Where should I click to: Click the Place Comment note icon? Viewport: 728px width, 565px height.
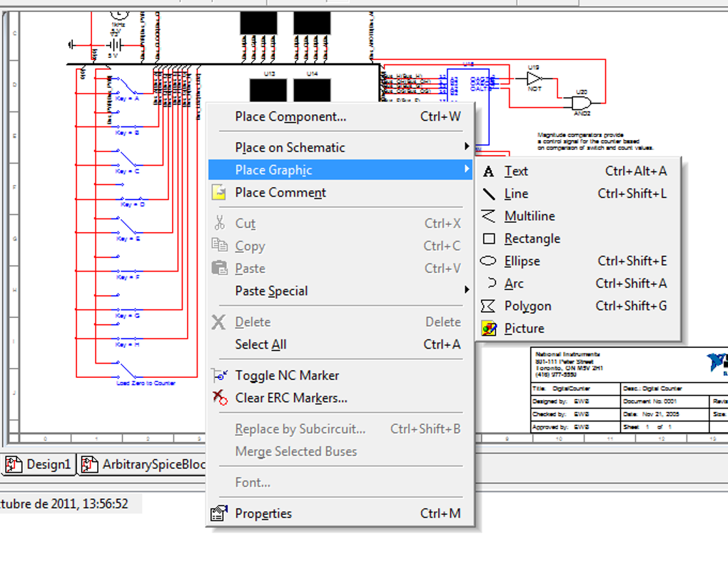pyautogui.click(x=219, y=192)
